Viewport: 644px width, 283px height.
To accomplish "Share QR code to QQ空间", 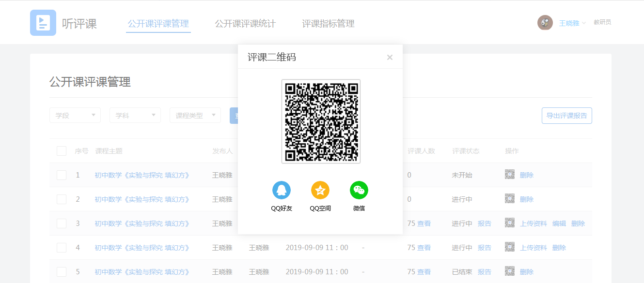I will pos(320,191).
